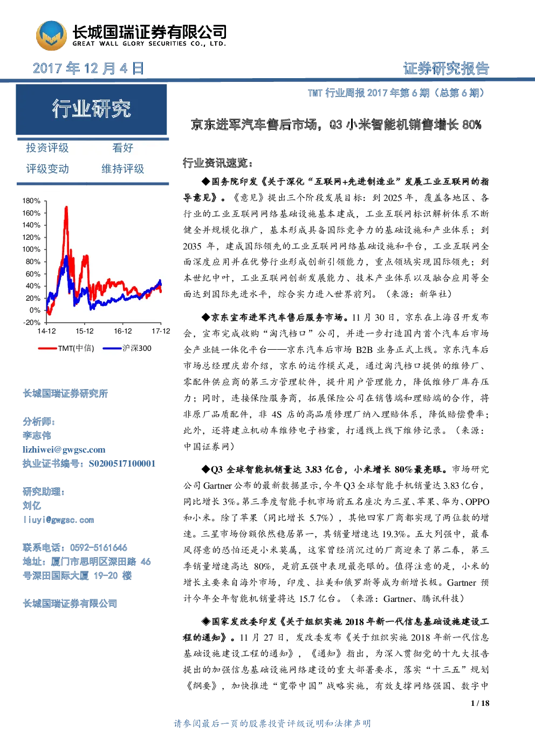Click the page number 1 / 18

[480, 703]
